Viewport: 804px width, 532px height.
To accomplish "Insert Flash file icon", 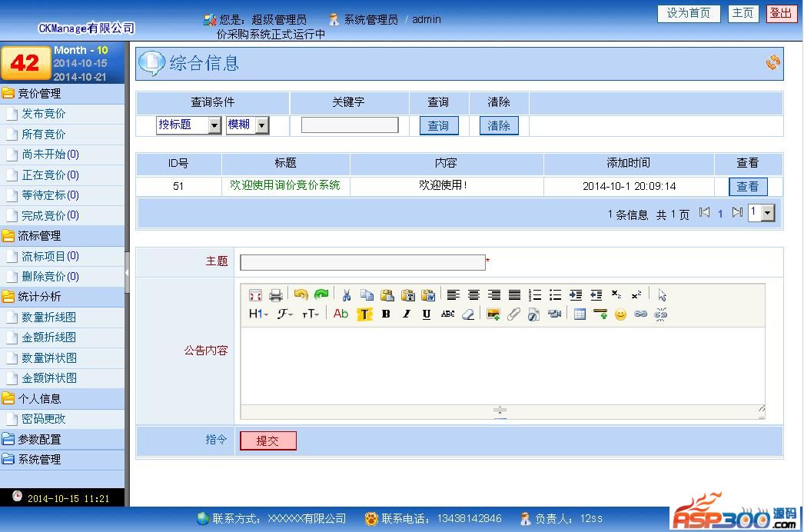I will pos(533,314).
